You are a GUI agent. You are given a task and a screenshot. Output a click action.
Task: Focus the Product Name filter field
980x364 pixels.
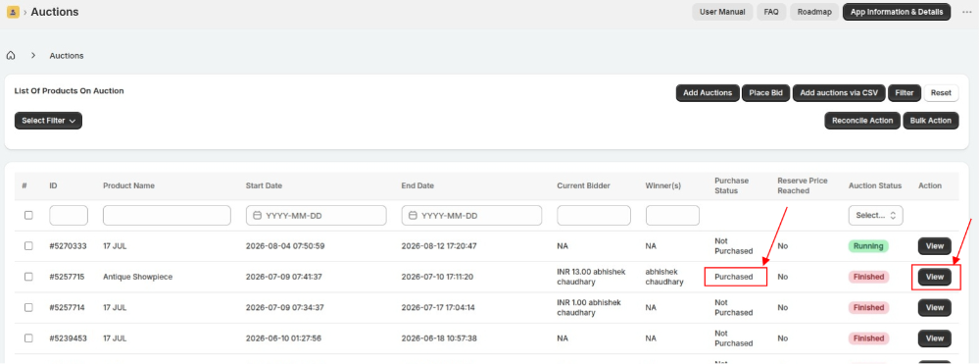[167, 215]
